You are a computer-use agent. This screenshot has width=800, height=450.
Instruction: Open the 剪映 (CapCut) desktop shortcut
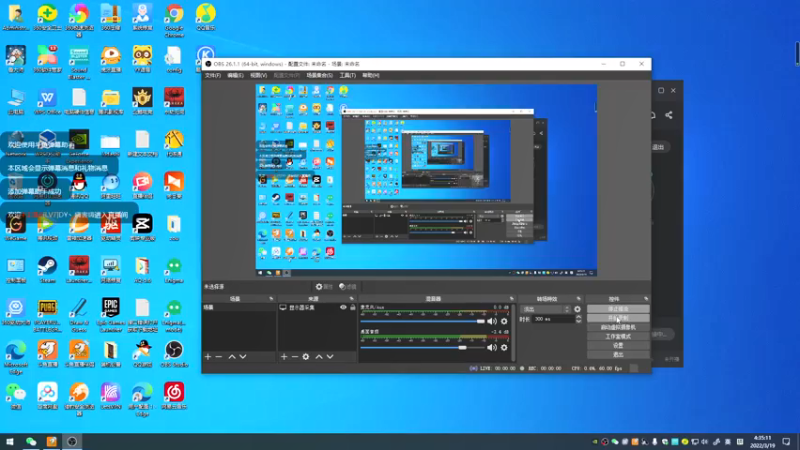(142, 228)
